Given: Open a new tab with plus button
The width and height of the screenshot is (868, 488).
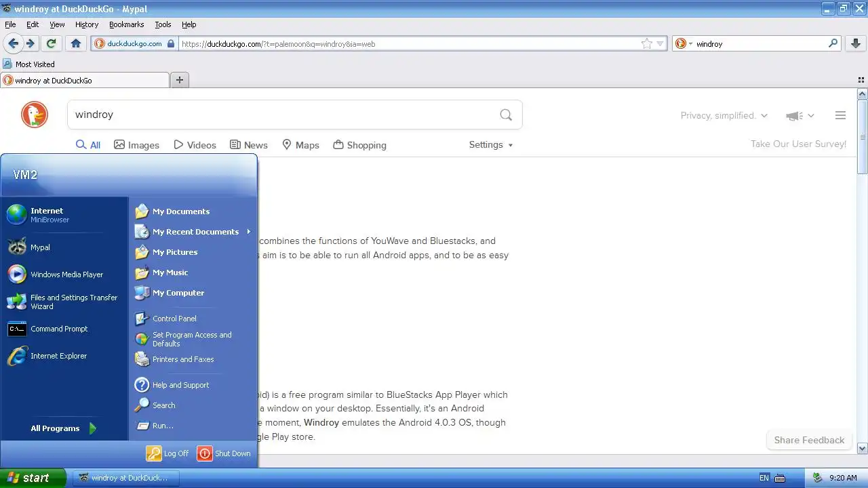Looking at the screenshot, I should tap(180, 80).
